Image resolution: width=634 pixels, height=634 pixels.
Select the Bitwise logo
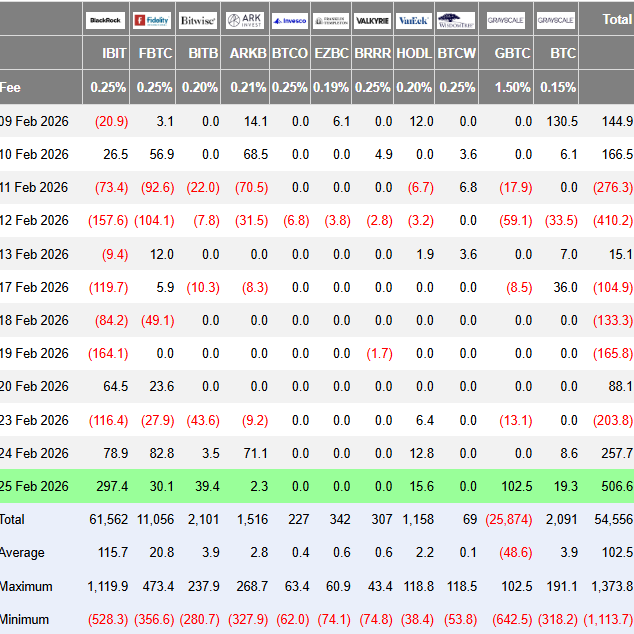[198, 20]
